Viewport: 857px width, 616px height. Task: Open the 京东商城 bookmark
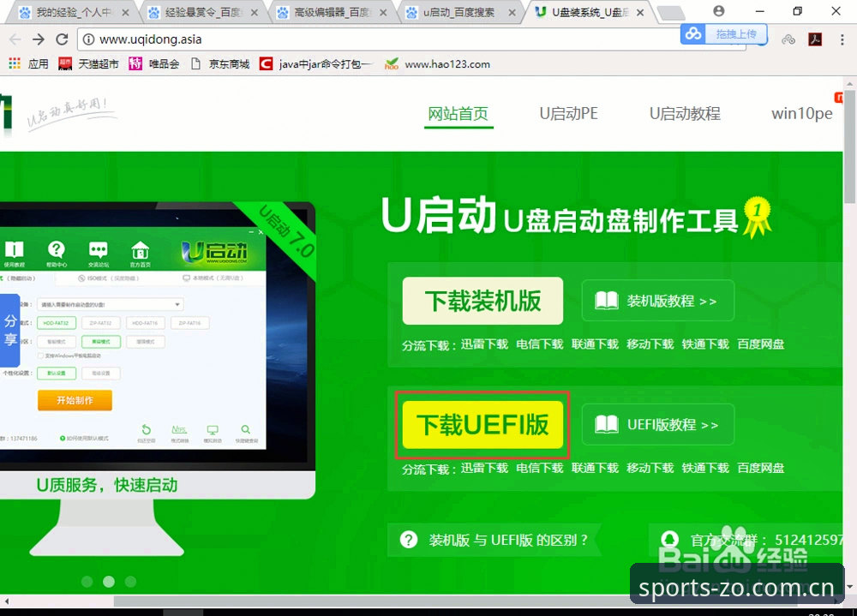[219, 64]
